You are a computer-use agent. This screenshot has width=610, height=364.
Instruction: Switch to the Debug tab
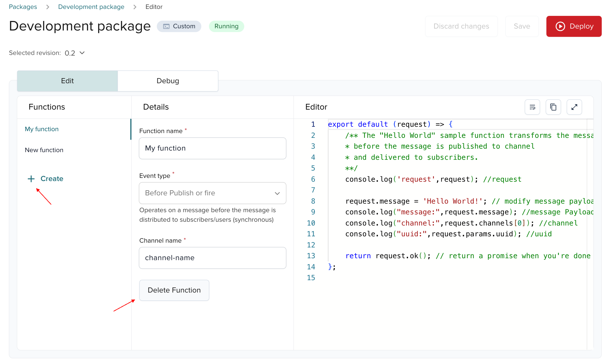point(168,81)
